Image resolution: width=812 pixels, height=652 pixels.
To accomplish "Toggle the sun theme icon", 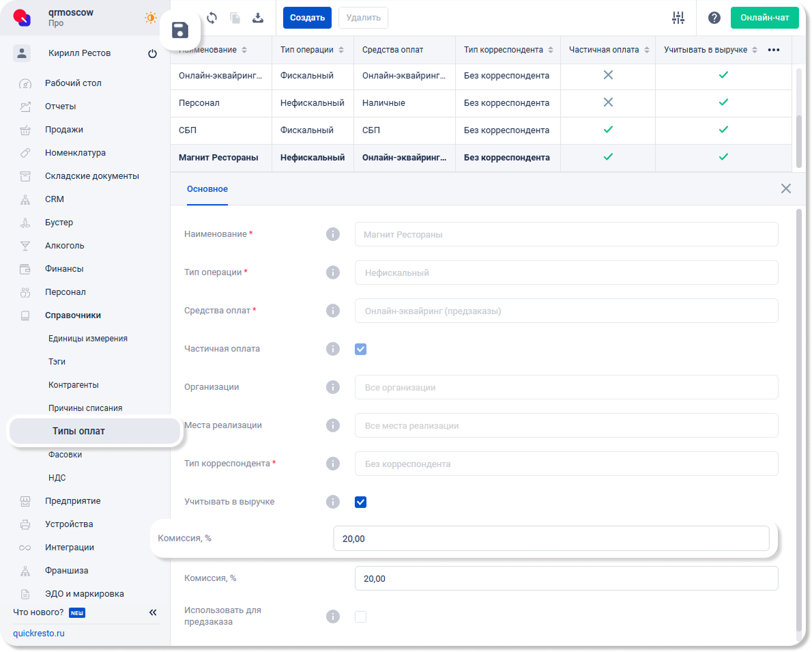I will pos(150,18).
